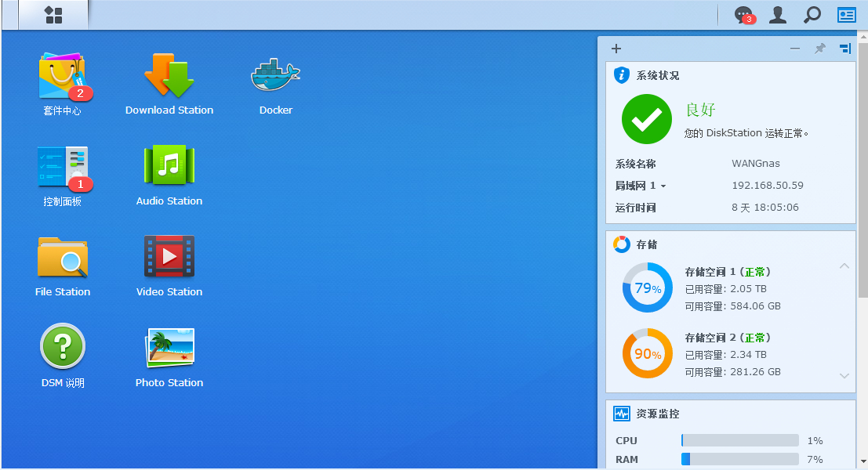Click the 运行时间 label
This screenshot has height=470, width=868.
(x=635, y=208)
